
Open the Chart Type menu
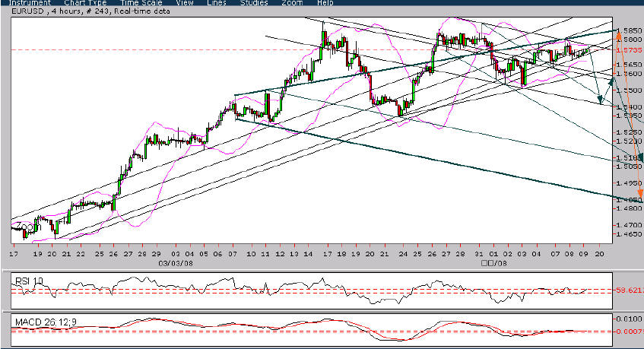(x=85, y=2)
